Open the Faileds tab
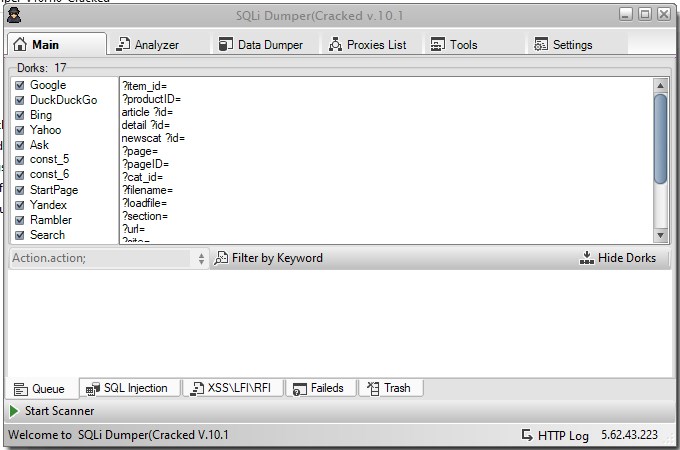The image size is (680, 450). (320, 388)
